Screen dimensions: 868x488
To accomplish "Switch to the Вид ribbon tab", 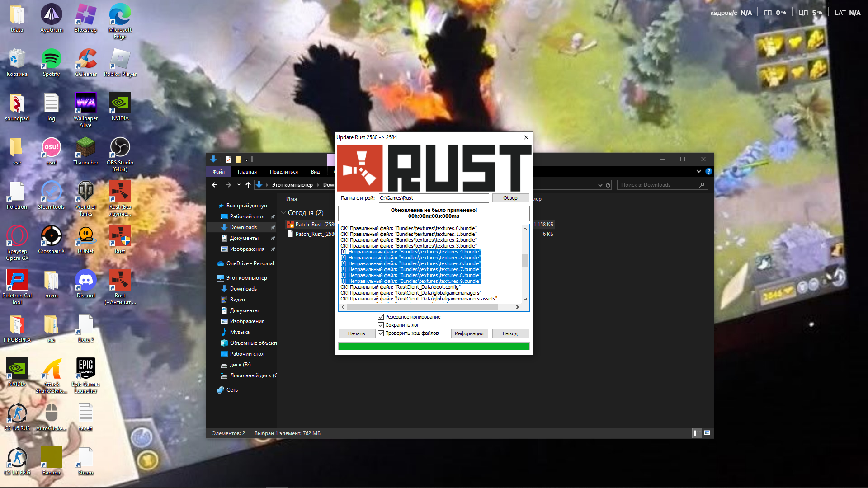I will coord(315,172).
